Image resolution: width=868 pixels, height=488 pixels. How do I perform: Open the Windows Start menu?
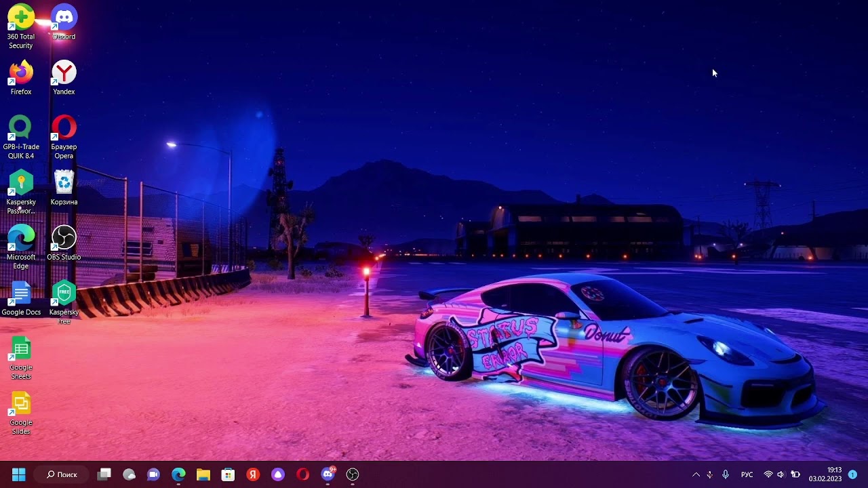coord(18,474)
